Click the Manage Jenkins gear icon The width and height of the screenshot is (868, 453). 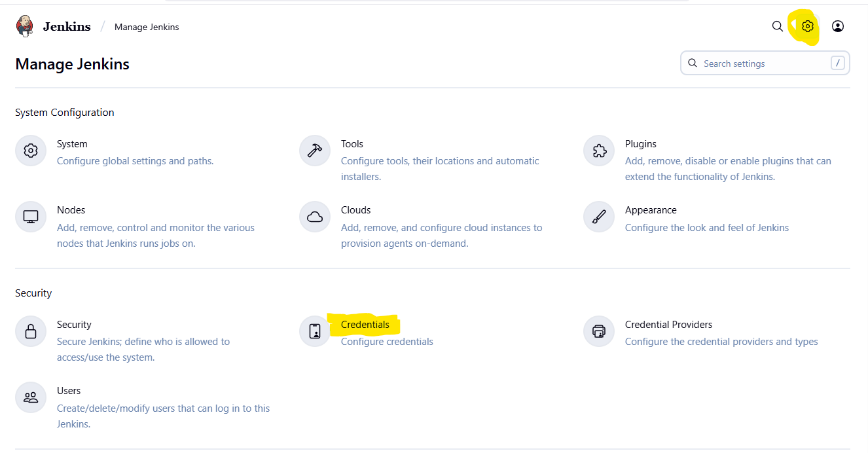808,26
